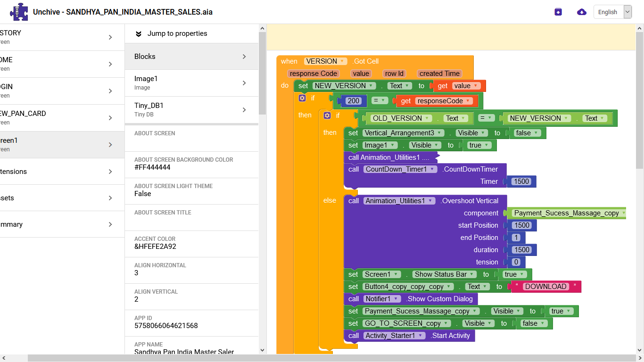Screen dimensions: 644x362
Task: Open the Extensions section in sidebar
Action: (x=56, y=172)
